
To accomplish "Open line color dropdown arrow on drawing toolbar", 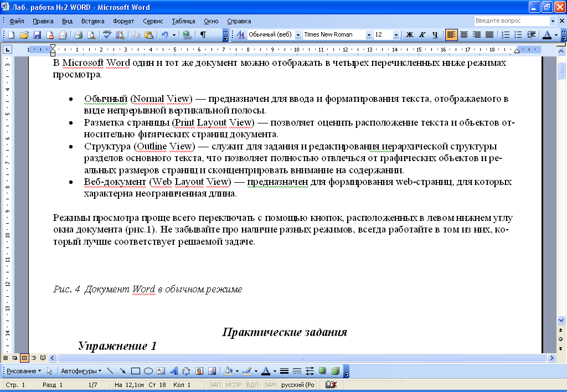I will click(x=256, y=371).
